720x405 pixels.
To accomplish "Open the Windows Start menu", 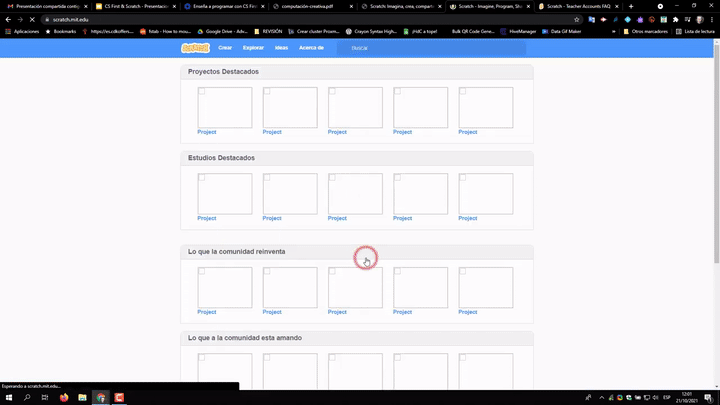I will tap(8, 397).
